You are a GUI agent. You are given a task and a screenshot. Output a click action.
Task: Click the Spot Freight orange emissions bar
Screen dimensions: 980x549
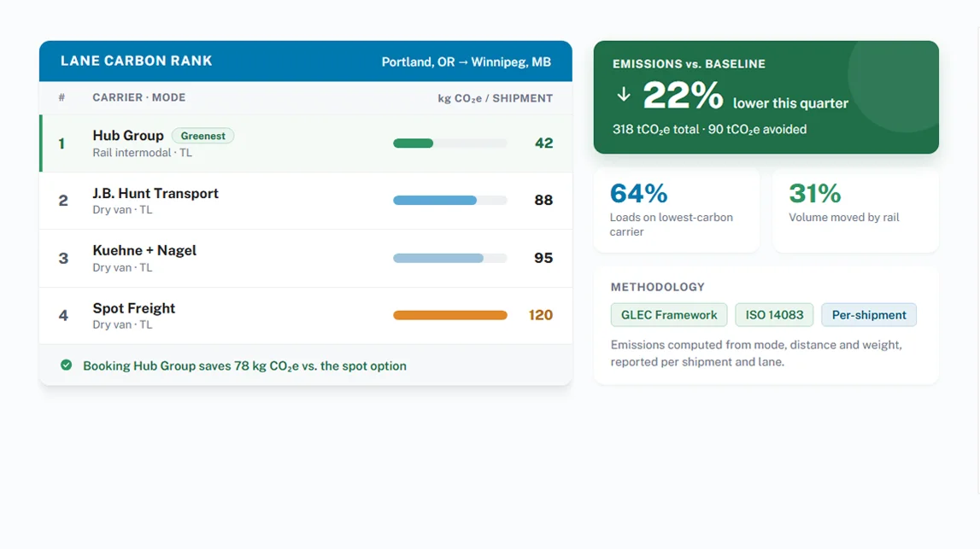point(450,315)
